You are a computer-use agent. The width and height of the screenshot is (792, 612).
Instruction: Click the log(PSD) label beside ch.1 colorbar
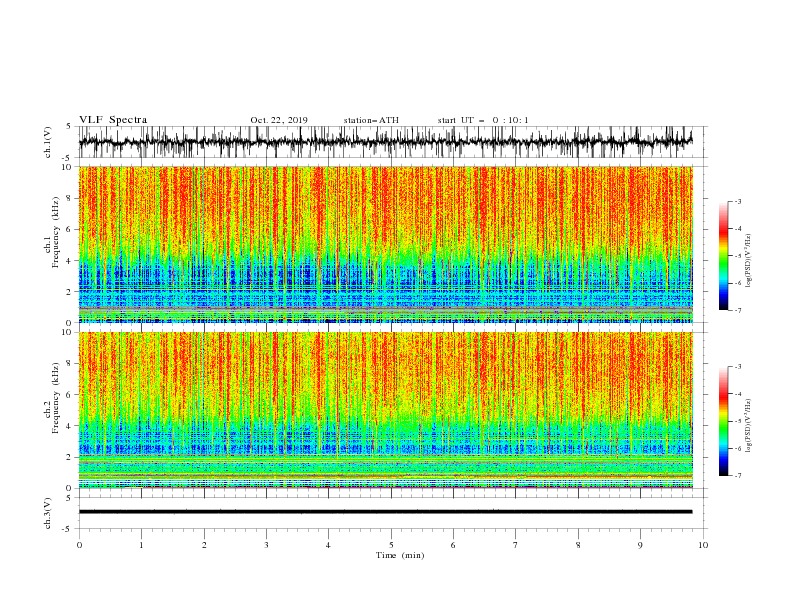coord(749,261)
